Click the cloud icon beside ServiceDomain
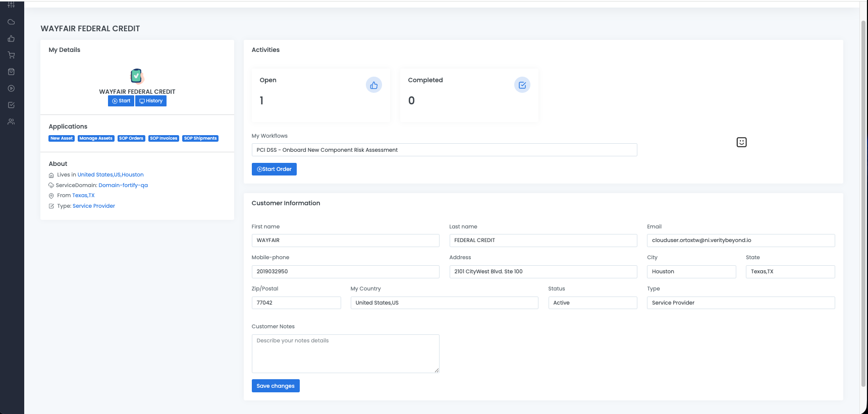 click(x=51, y=186)
